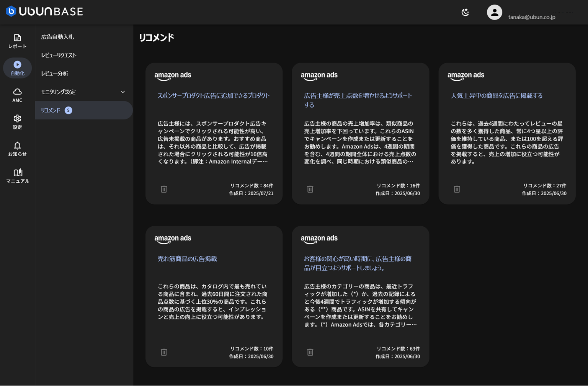Delete 人気上昇中の商品を広告に掲載する card

click(457, 189)
